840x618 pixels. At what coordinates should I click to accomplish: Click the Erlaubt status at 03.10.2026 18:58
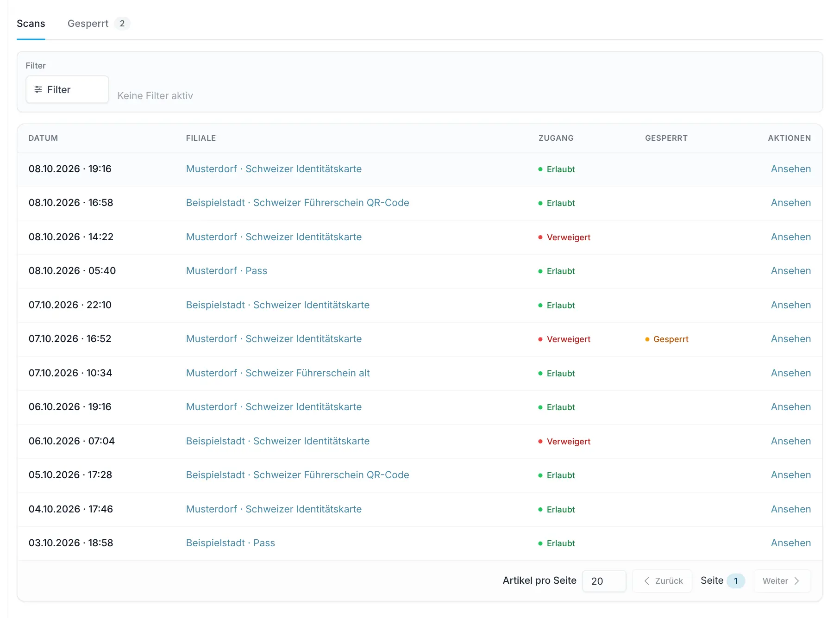pos(557,543)
